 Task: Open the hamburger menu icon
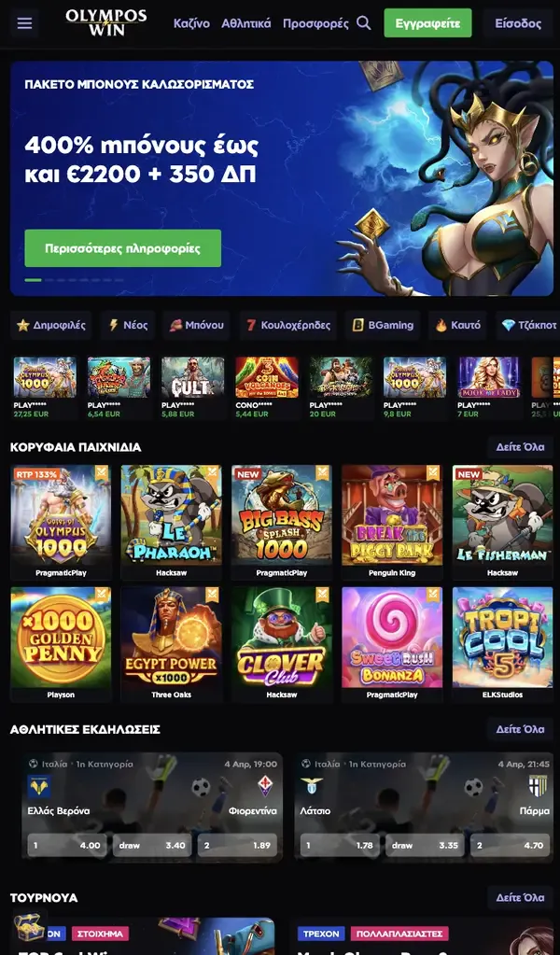point(24,23)
